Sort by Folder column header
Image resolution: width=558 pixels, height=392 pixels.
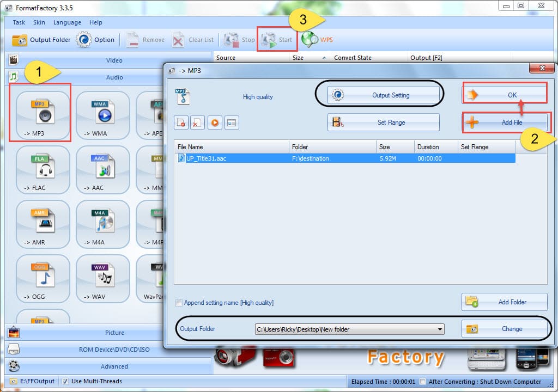pyautogui.click(x=332, y=147)
